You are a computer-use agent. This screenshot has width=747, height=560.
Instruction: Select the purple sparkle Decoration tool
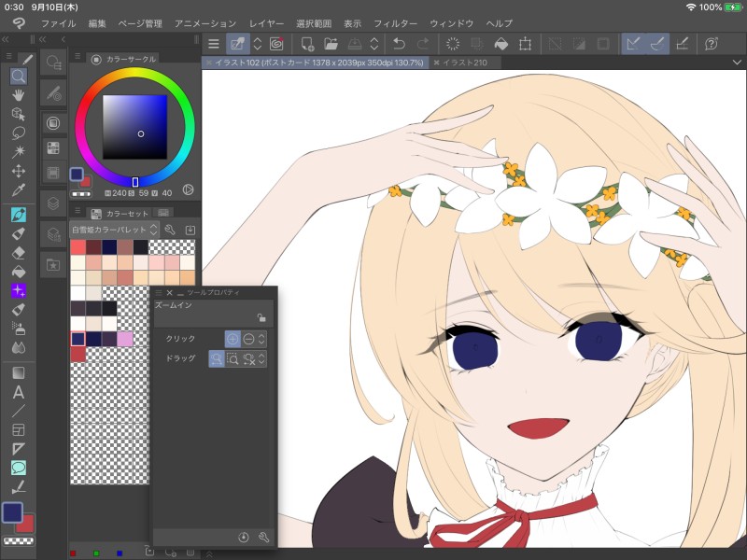click(18, 290)
